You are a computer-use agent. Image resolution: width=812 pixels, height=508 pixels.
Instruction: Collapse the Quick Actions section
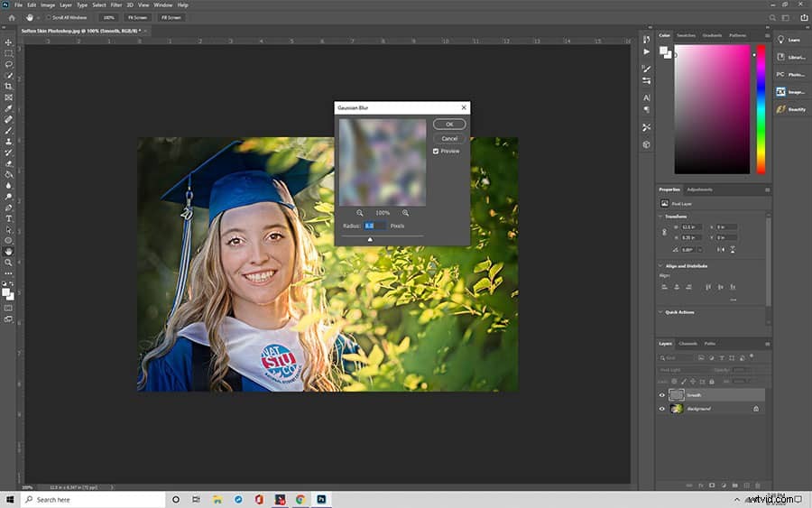tap(660, 312)
